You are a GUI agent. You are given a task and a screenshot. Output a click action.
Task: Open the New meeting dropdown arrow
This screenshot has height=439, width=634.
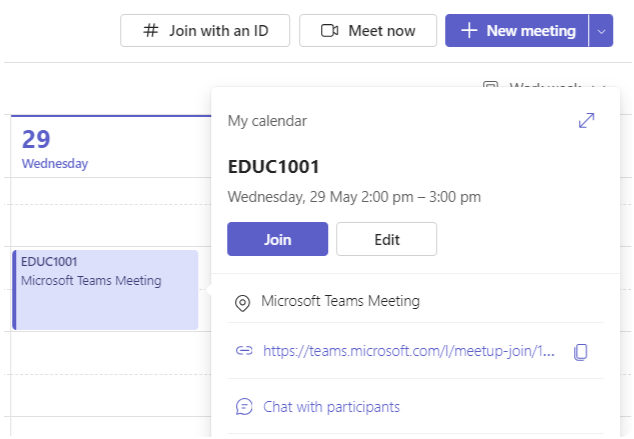[x=601, y=31]
